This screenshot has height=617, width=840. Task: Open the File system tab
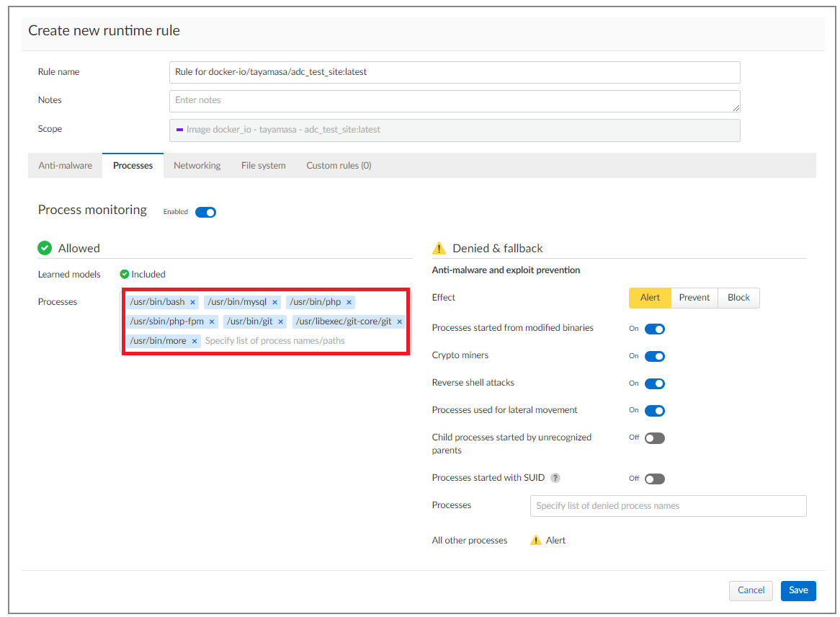point(263,165)
